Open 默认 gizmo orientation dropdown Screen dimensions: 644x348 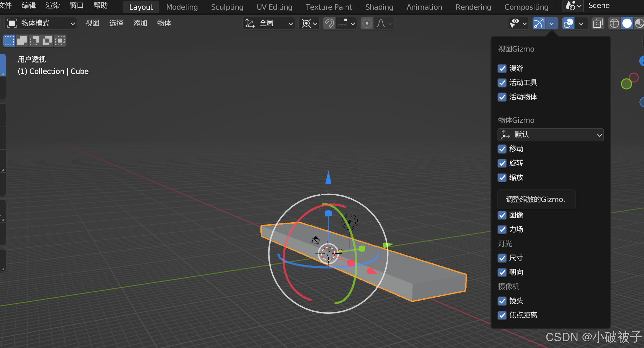(x=551, y=135)
